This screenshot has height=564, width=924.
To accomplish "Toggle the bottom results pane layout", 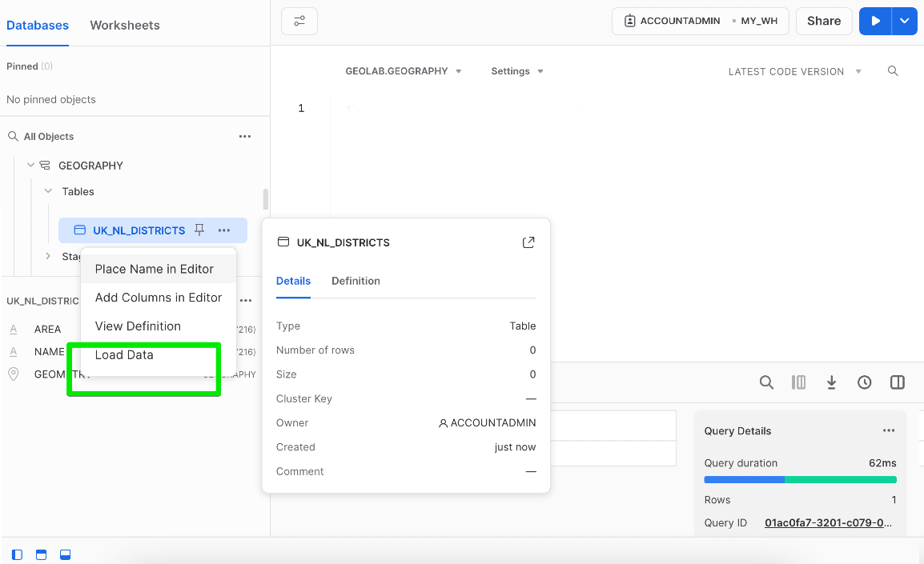I will (66, 554).
